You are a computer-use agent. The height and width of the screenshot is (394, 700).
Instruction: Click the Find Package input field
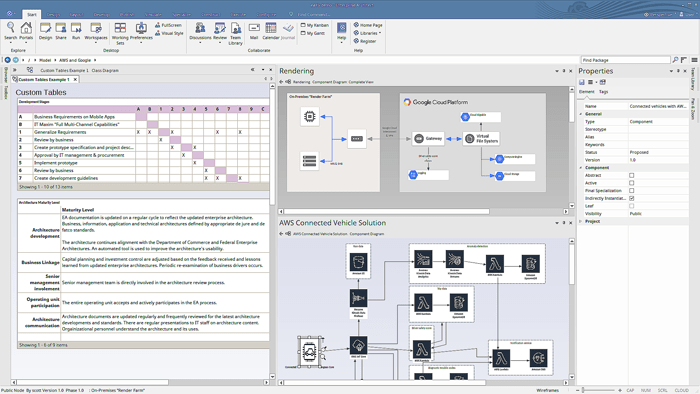tap(625, 60)
